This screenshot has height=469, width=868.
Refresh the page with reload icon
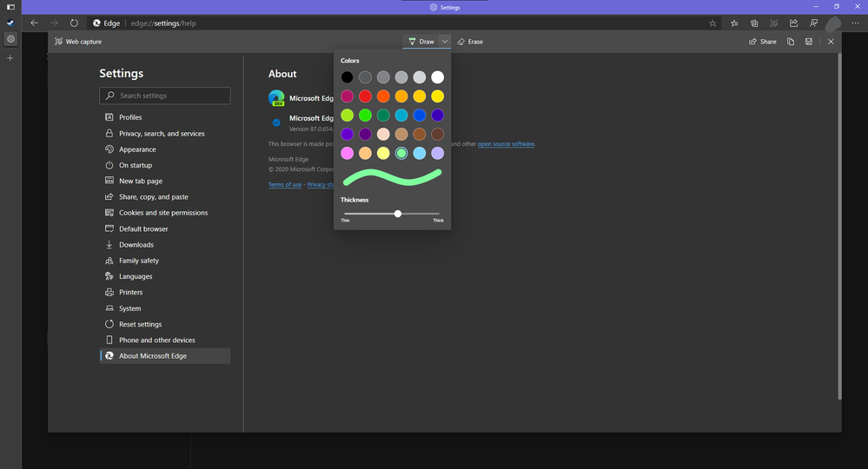[x=74, y=23]
